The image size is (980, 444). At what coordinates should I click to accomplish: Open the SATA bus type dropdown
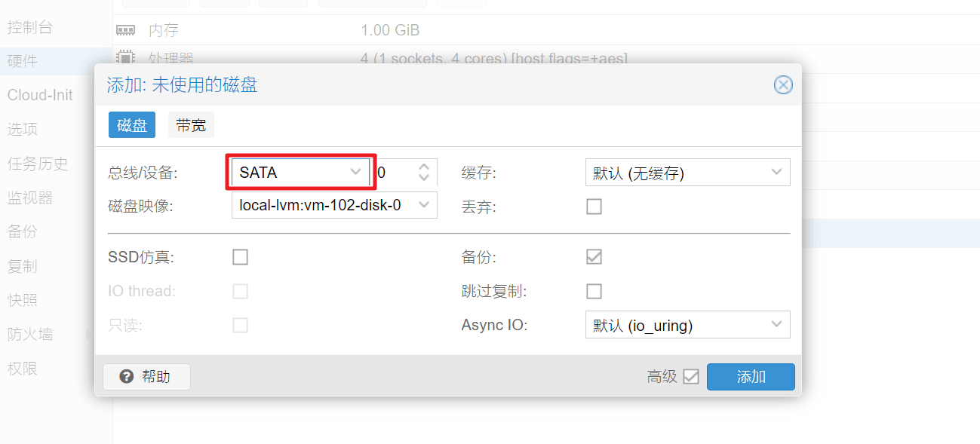355,172
